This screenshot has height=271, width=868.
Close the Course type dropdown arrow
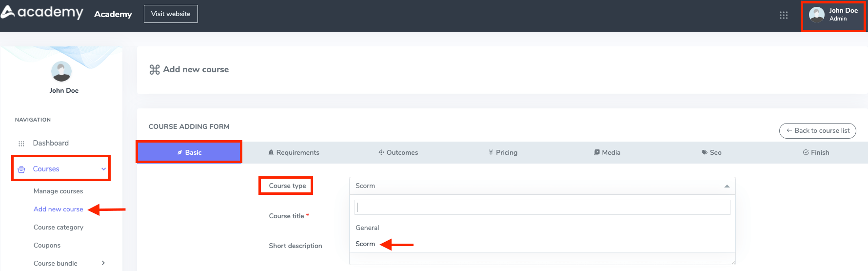click(727, 186)
